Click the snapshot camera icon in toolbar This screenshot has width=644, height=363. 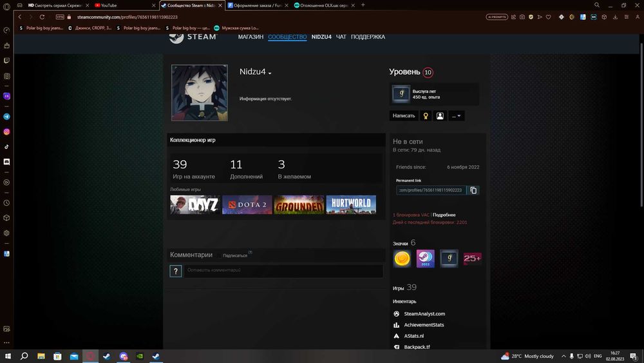(x=522, y=17)
